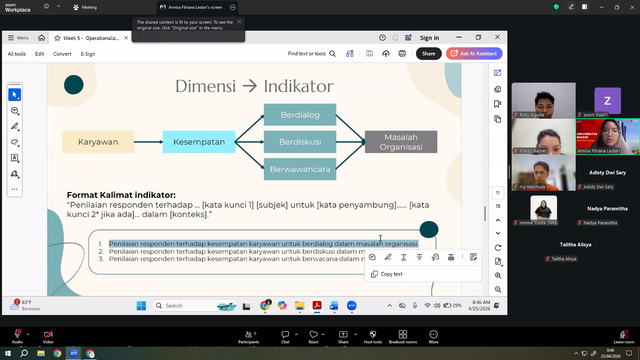Open All tools menu
This screenshot has height=360, width=640.
[17, 54]
